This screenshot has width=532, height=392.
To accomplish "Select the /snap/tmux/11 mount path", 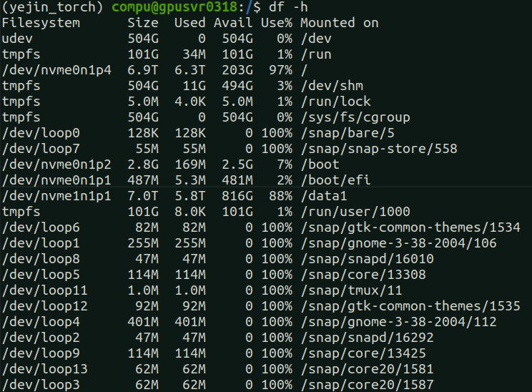I will (352, 290).
